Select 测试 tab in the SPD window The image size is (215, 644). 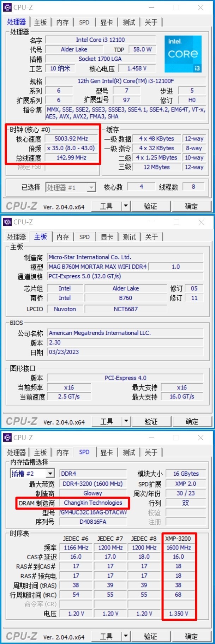tap(129, 452)
